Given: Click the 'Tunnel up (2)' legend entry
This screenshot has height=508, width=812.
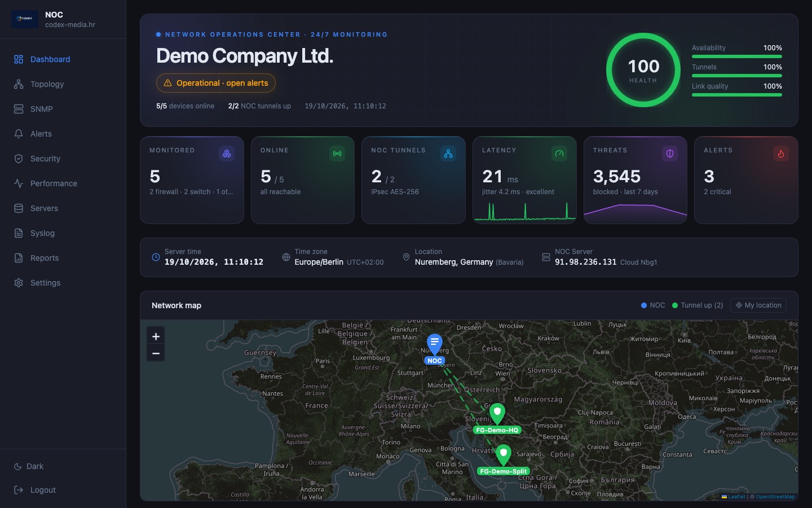Looking at the screenshot, I should (698, 305).
